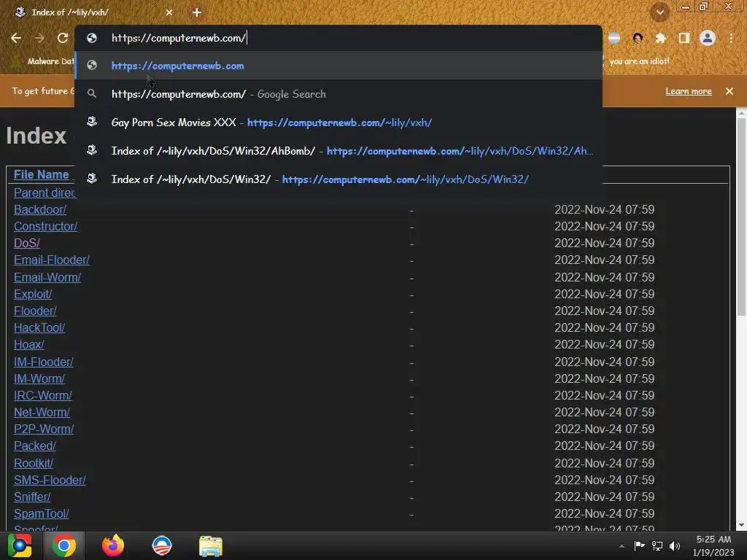Open the IM-Worm/ folder

pos(39,378)
